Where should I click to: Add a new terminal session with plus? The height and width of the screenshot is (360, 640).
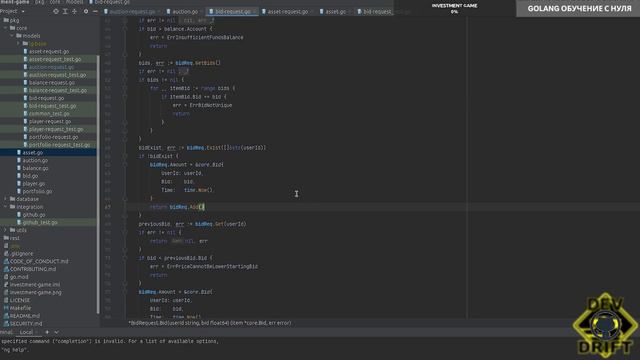click(47, 332)
